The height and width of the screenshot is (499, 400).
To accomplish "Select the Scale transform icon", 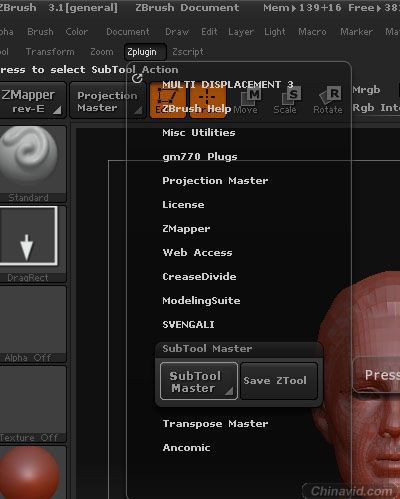I will (287, 101).
